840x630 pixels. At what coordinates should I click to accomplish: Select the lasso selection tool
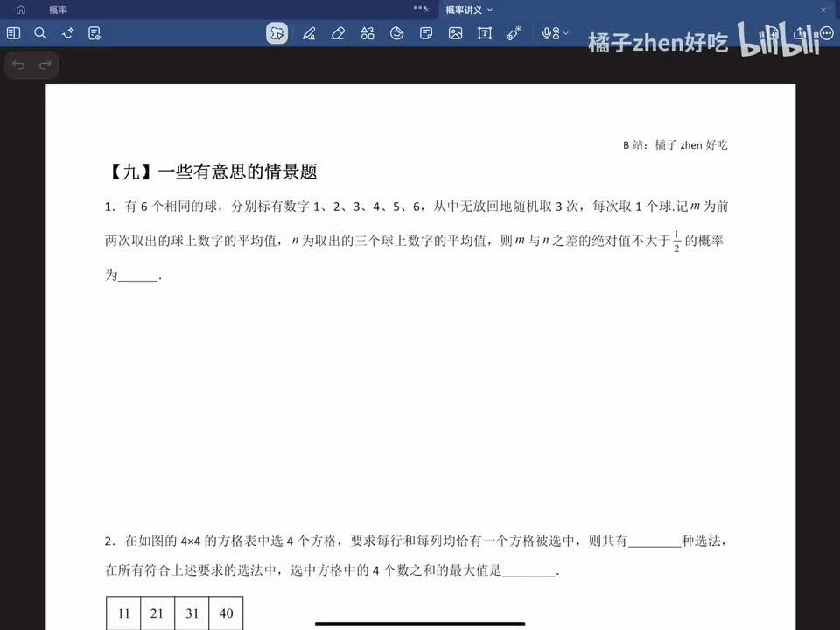(277, 33)
